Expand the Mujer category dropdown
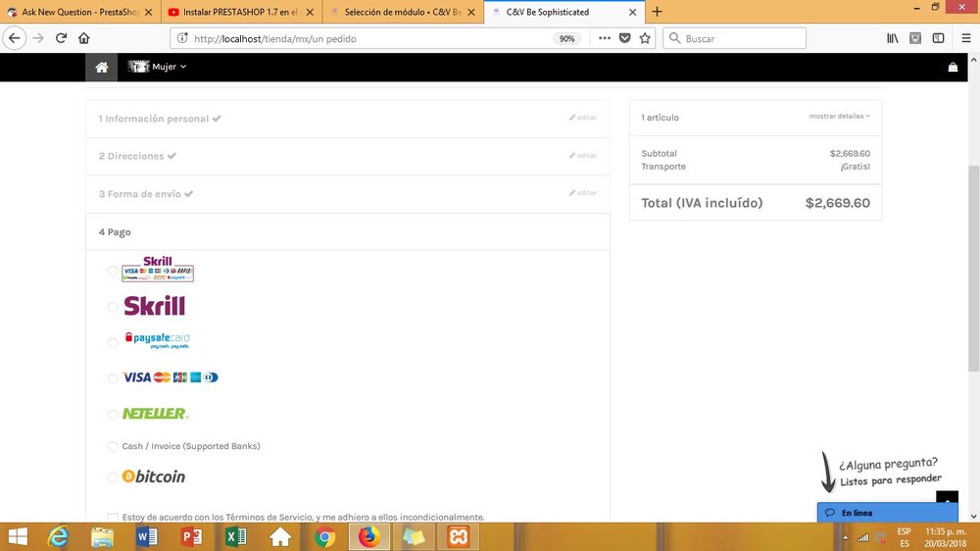Screen dimensions: 980x551 (x=157, y=67)
